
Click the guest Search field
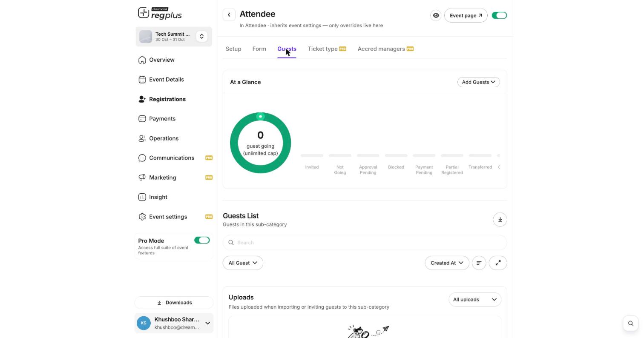365,243
